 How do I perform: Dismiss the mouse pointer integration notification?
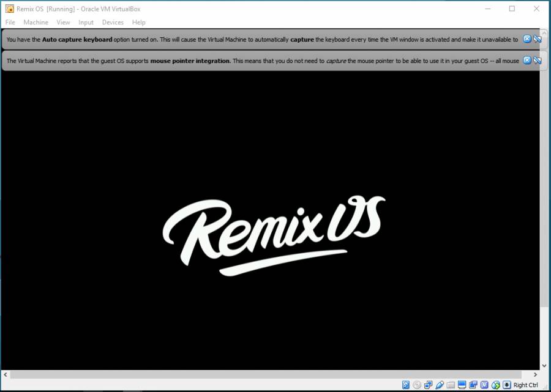pos(527,61)
